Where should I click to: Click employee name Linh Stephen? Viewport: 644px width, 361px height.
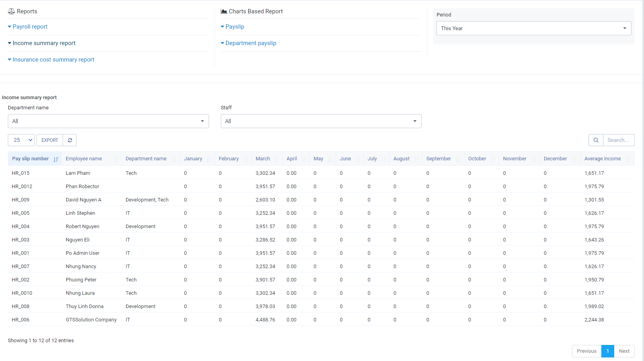pyautogui.click(x=80, y=213)
